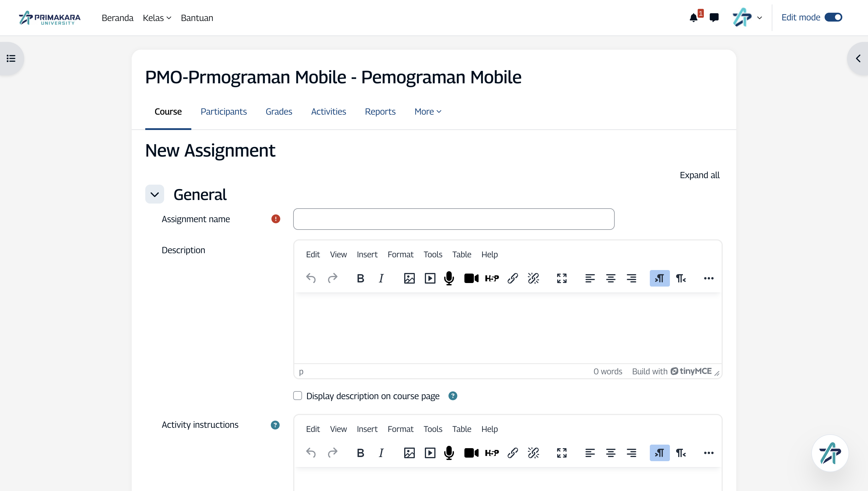Click the Primakara University logo
Image resolution: width=868 pixels, height=491 pixels.
[x=50, y=17]
